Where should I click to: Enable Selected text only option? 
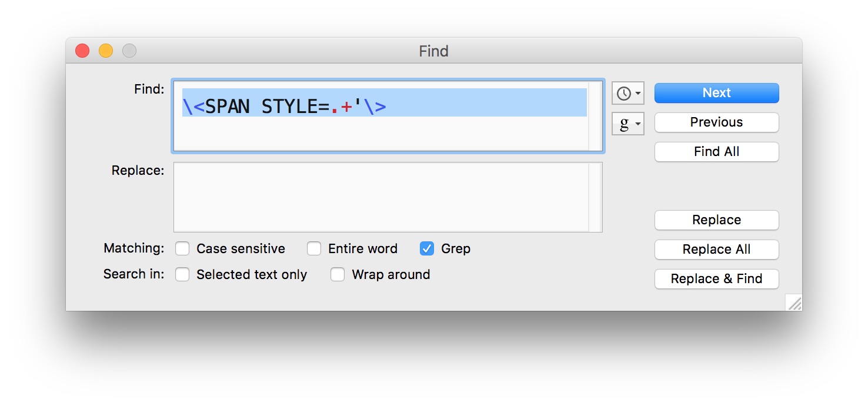tap(182, 275)
